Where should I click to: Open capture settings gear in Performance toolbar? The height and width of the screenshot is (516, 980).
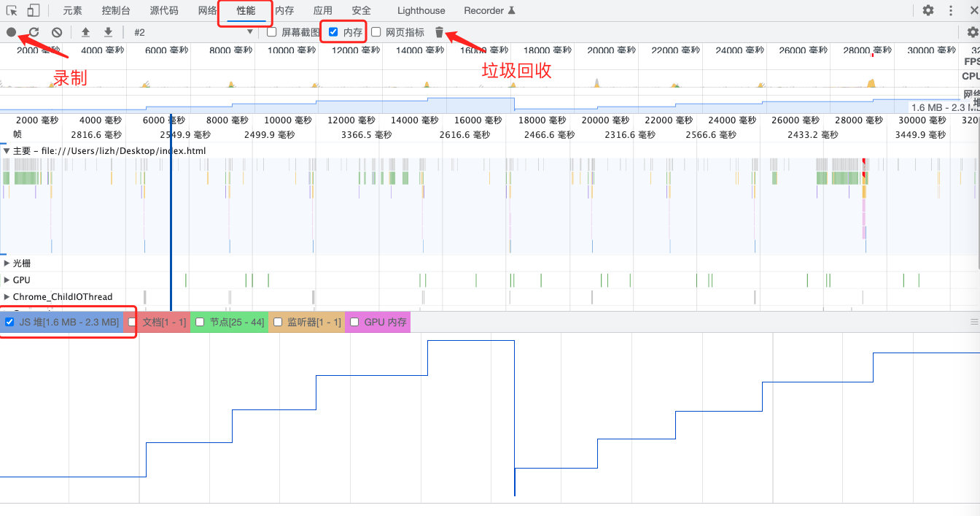pyautogui.click(x=972, y=32)
